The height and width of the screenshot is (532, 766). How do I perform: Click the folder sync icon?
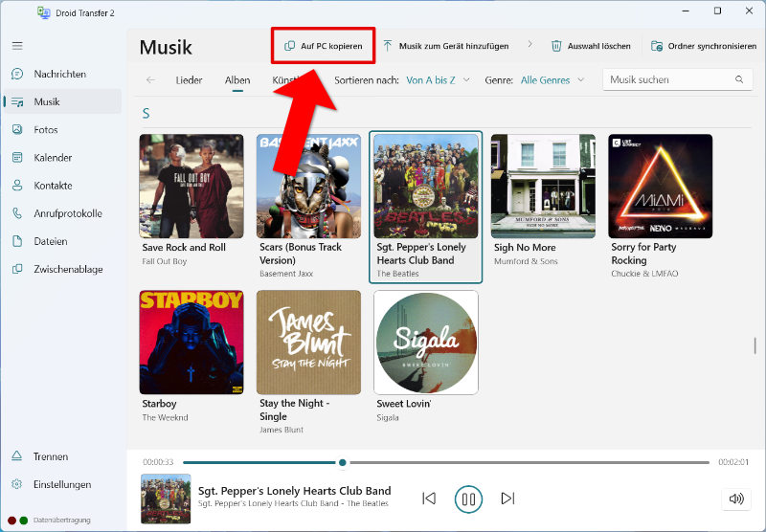coord(657,46)
